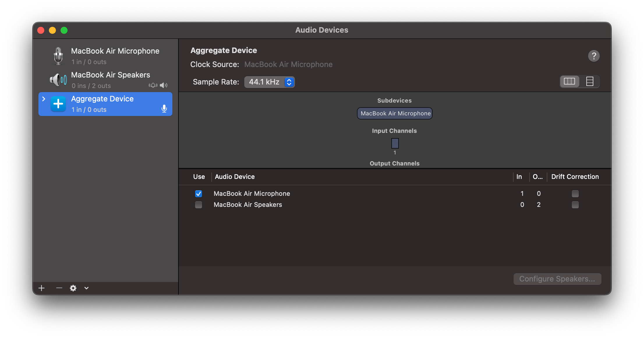Enable Use for MacBook Air Speakers

click(198, 205)
